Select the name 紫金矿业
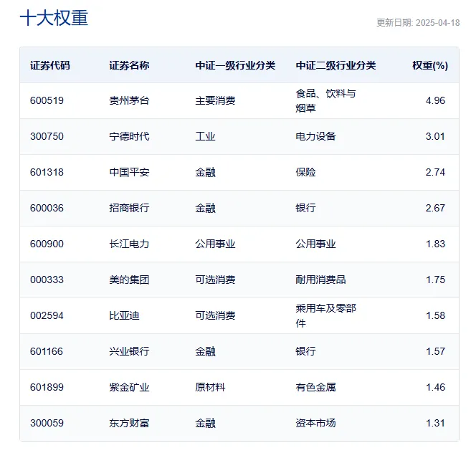 click(129, 387)
